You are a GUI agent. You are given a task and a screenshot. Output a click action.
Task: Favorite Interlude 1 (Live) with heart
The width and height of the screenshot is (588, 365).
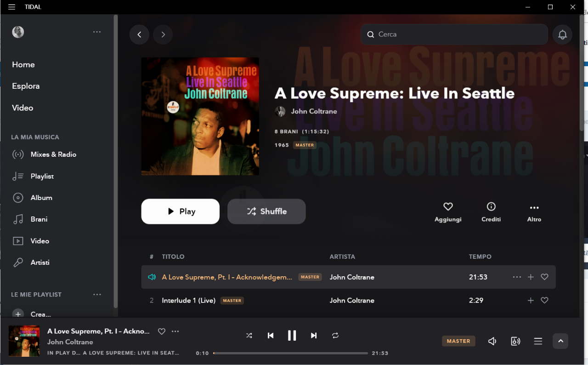[544, 300]
